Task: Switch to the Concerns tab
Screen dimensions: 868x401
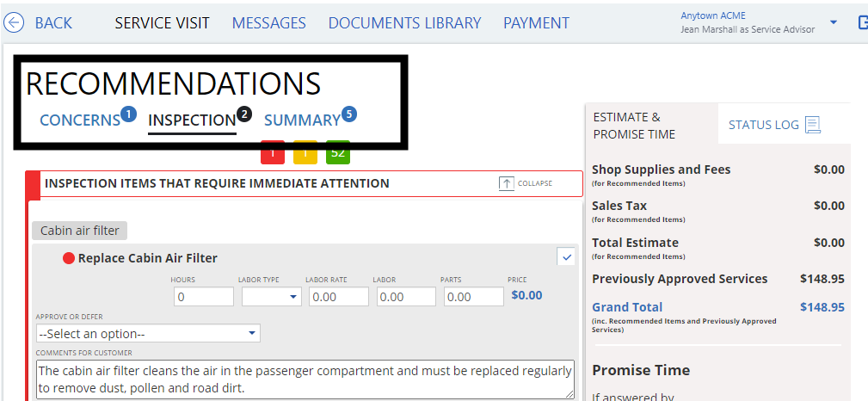Action: click(80, 120)
